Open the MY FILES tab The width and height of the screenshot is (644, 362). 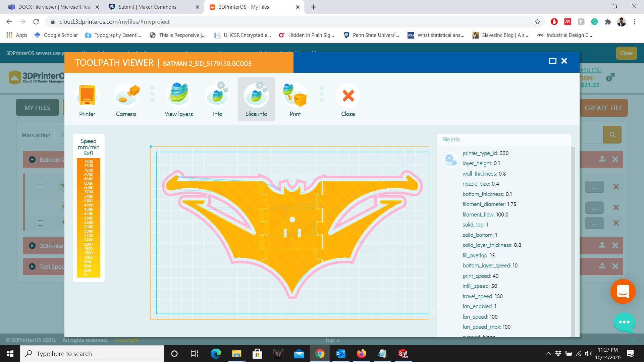38,108
